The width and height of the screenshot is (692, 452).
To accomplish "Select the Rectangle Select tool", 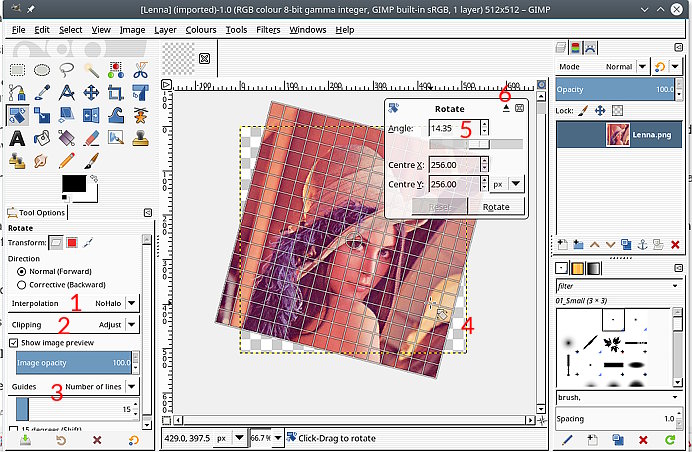I will coord(17,70).
